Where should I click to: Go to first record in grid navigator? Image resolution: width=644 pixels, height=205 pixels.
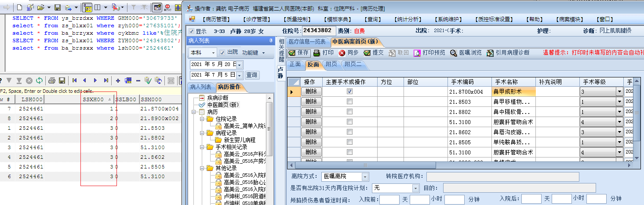click(x=75, y=81)
